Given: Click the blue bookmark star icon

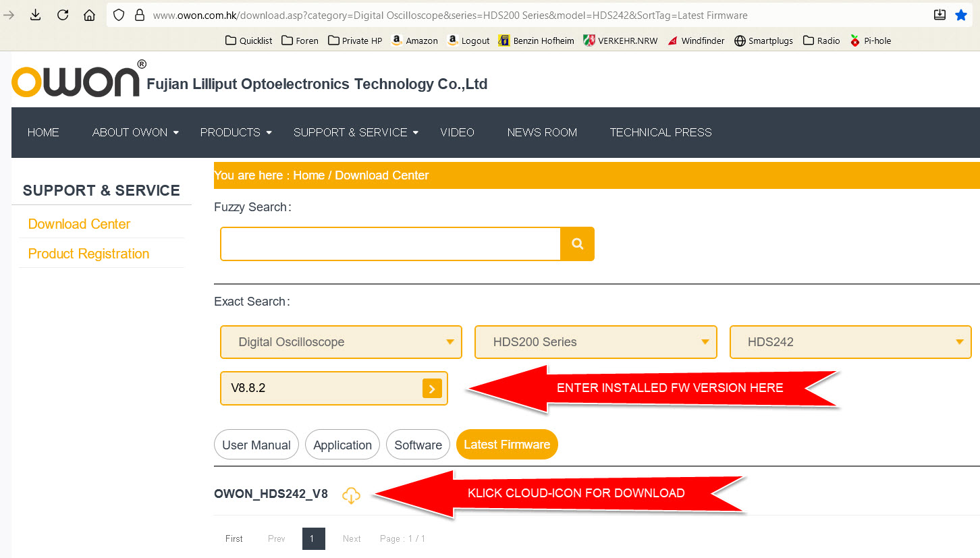Looking at the screenshot, I should [x=961, y=15].
